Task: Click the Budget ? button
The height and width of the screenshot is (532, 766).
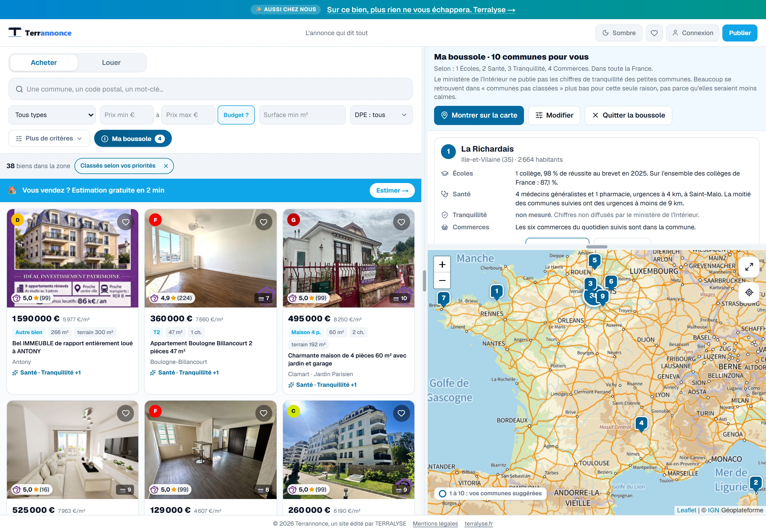Action: tap(236, 115)
